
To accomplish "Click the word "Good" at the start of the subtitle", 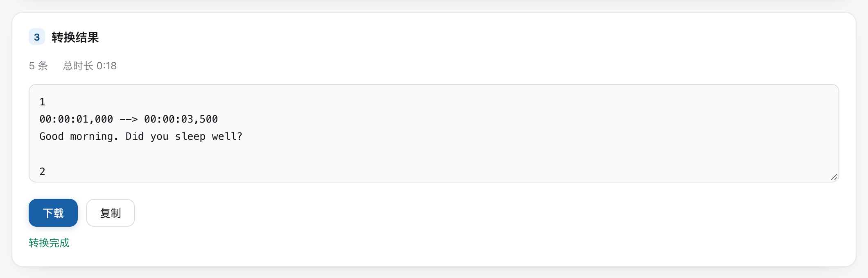I will (x=52, y=137).
